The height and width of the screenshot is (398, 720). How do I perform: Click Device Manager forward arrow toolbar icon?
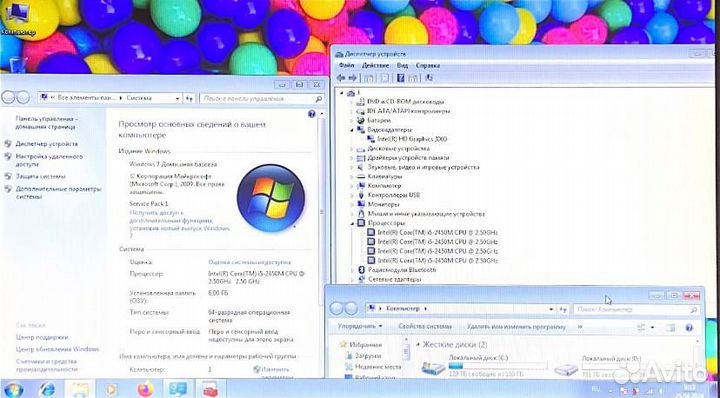pos(353,78)
